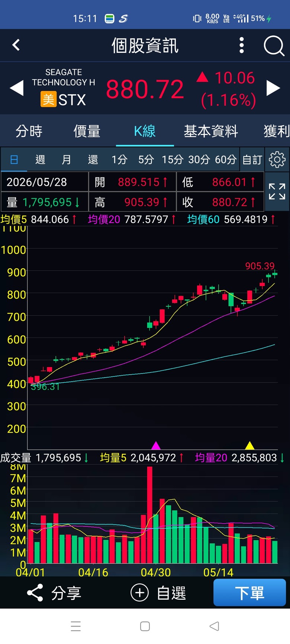This screenshot has width=290, height=644.
Task: Tap the date 2026/05/28 cell
Action: point(45,182)
